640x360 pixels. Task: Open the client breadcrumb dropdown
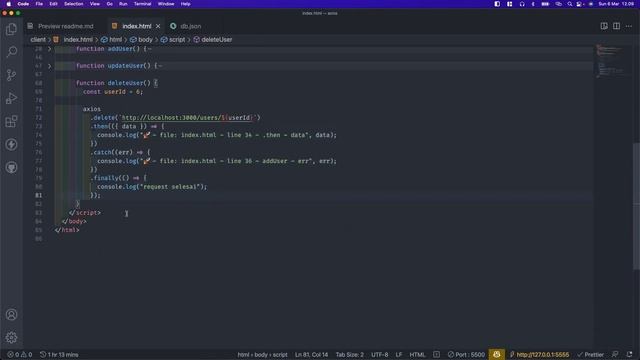(x=38, y=40)
